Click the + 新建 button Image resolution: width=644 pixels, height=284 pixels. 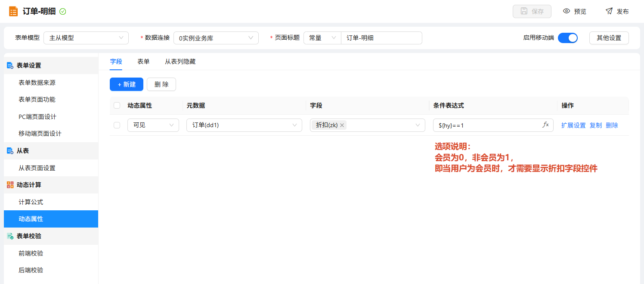[x=127, y=84]
